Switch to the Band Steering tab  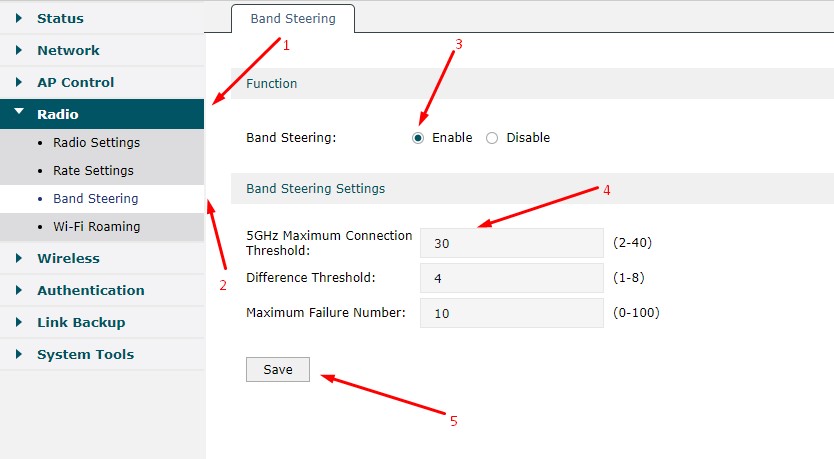tap(292, 18)
